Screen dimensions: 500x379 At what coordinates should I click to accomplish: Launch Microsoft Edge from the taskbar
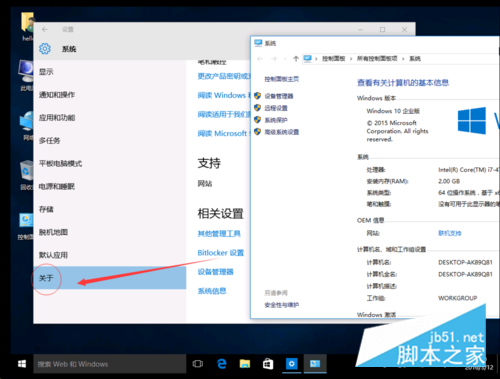221,364
